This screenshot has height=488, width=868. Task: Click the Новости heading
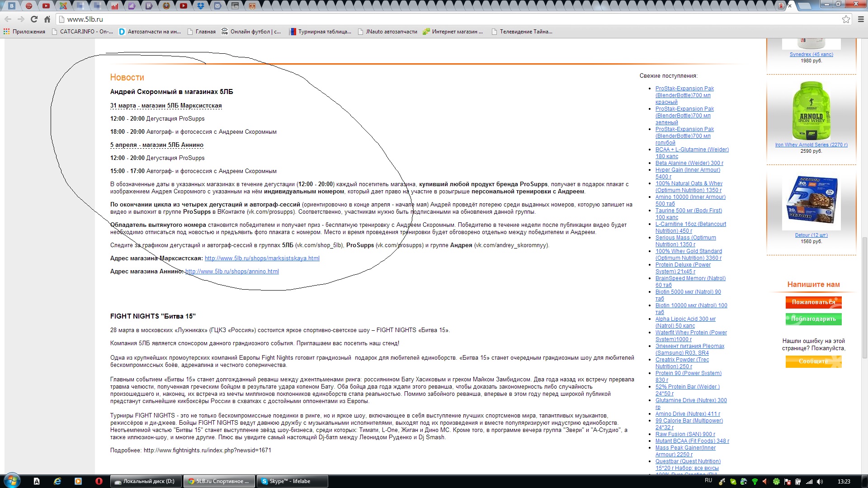pyautogui.click(x=127, y=77)
